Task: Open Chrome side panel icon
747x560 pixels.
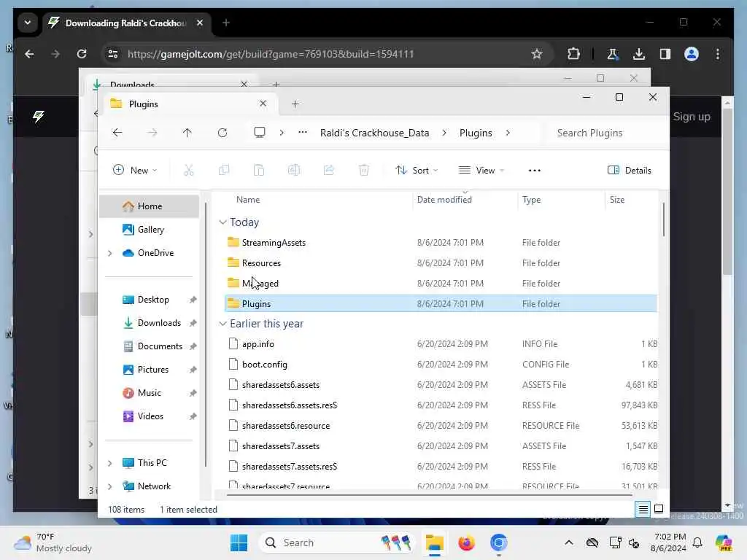Action: (665, 54)
